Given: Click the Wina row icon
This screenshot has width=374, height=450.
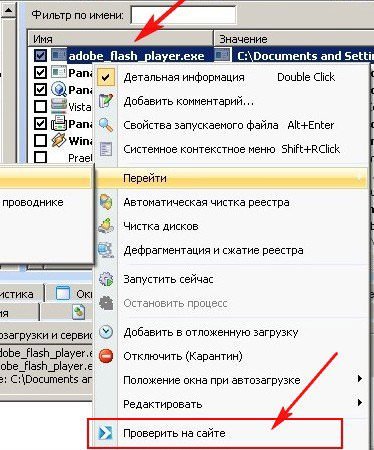Looking at the screenshot, I should pos(59,140).
